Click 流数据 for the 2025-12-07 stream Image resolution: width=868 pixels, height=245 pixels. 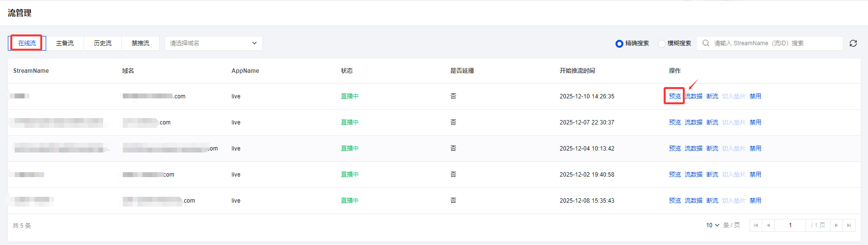pyautogui.click(x=693, y=122)
